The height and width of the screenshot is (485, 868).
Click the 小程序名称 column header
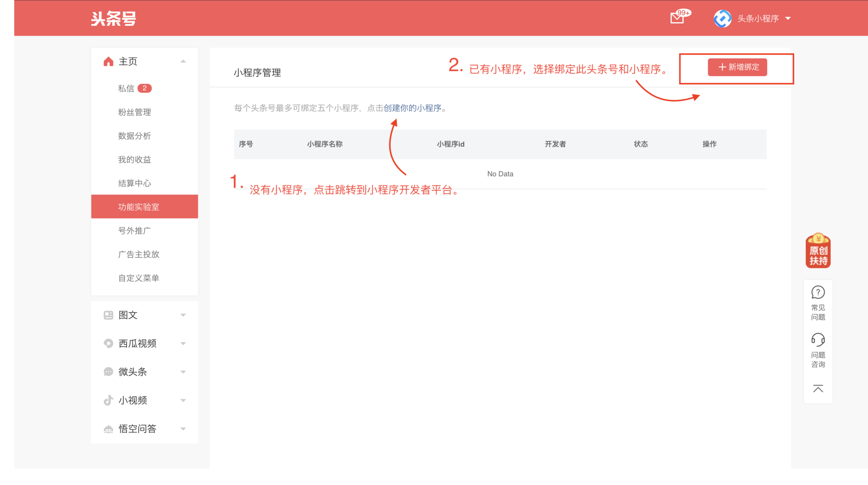click(x=325, y=144)
